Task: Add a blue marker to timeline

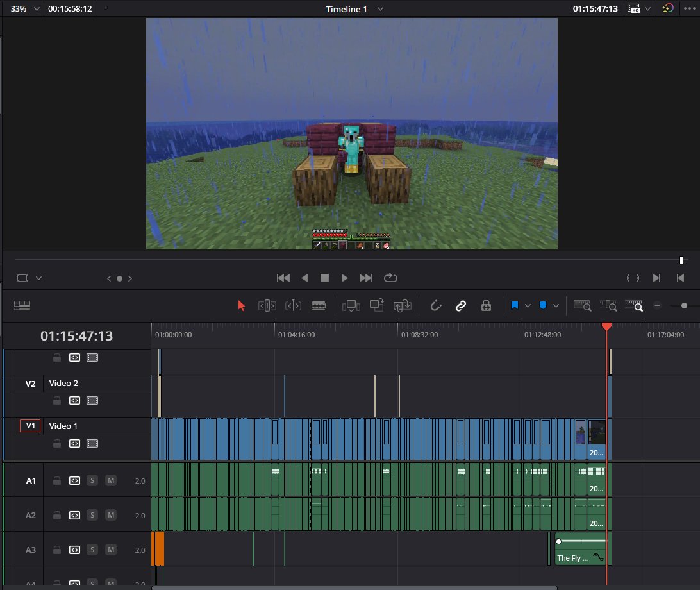Action: pos(543,305)
